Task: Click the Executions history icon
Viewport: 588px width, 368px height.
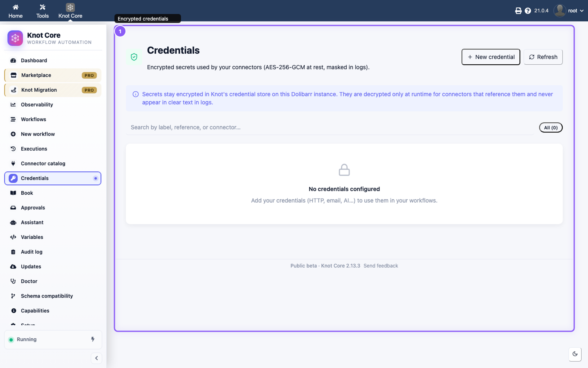Action: pyautogui.click(x=13, y=149)
